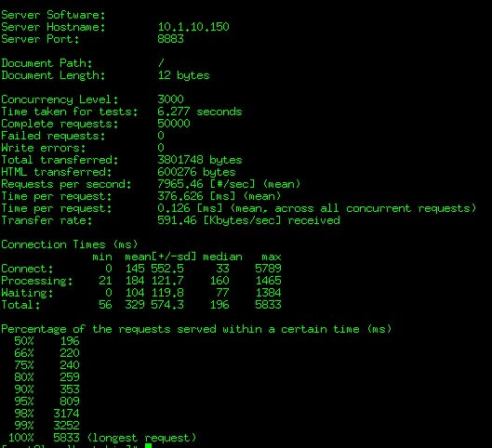Image resolution: width=492 pixels, height=448 pixels.
Task: Click the green terminal cursor block
Action: pos(149,445)
